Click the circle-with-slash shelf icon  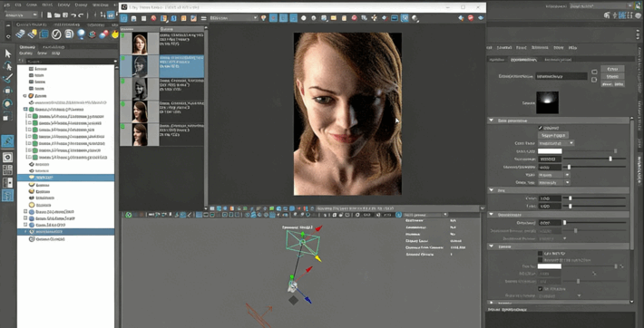56,34
